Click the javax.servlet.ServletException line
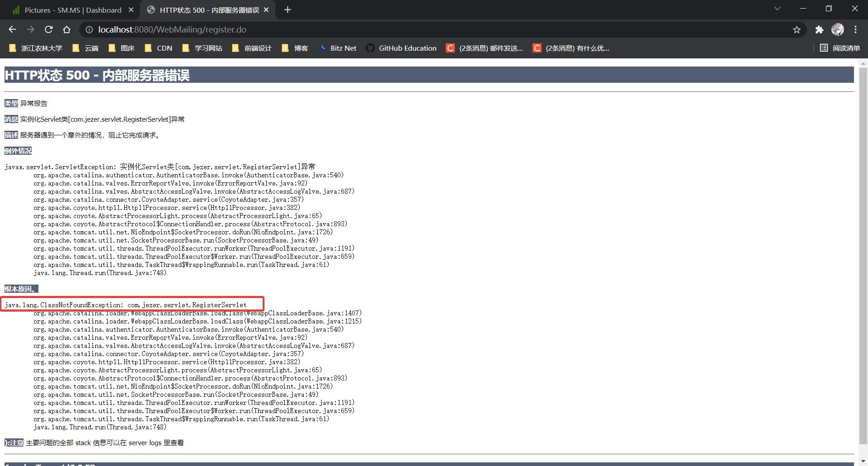This screenshot has width=868, height=466. coord(160,167)
